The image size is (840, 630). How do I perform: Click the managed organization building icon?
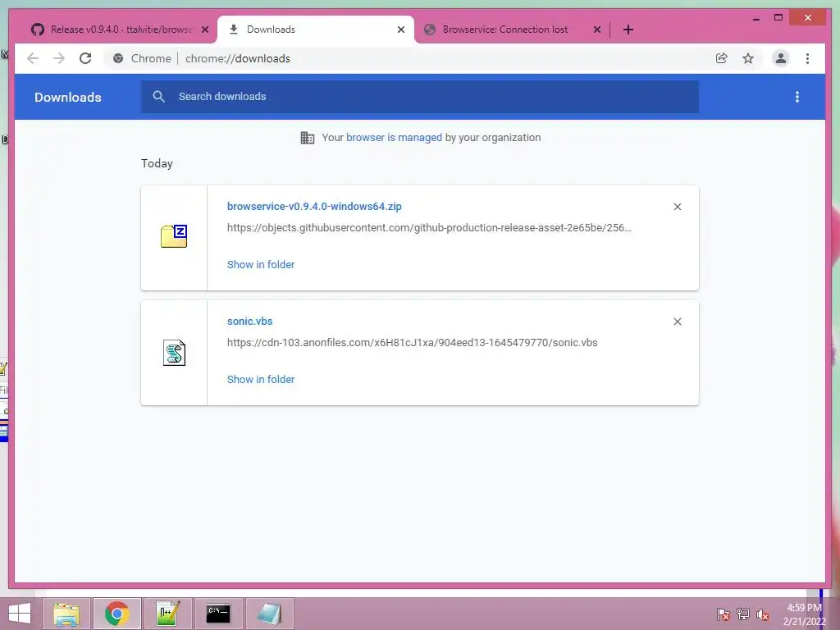tap(308, 138)
